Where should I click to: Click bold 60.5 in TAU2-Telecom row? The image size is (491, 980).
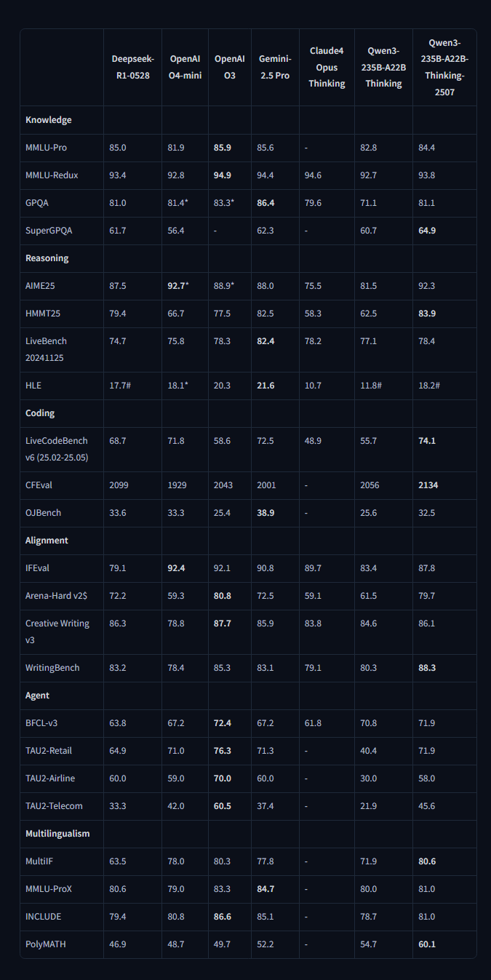[x=223, y=806]
